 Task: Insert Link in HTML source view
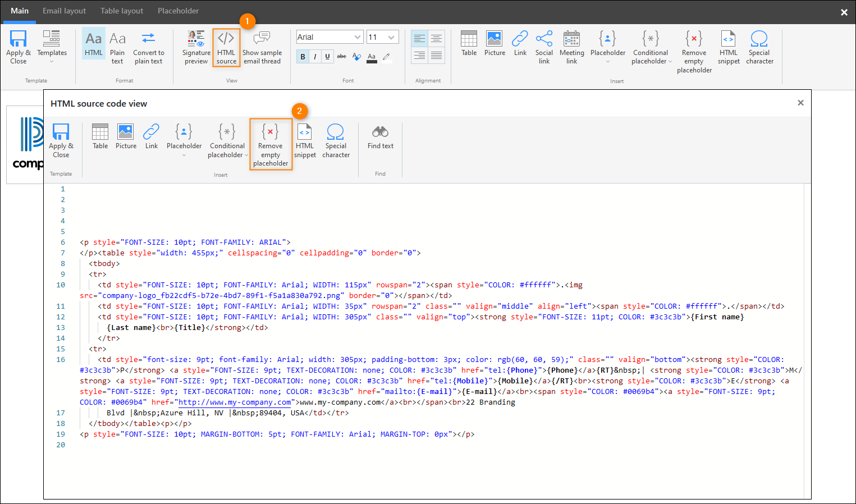pos(152,136)
